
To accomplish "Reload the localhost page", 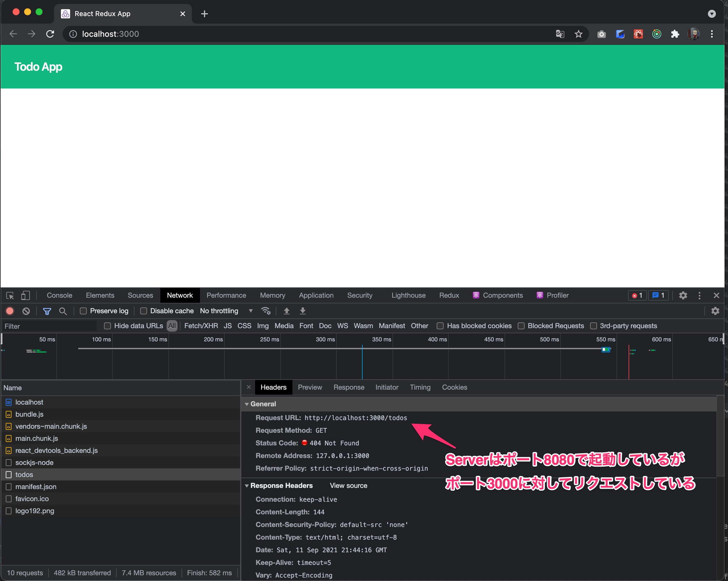I will (50, 34).
